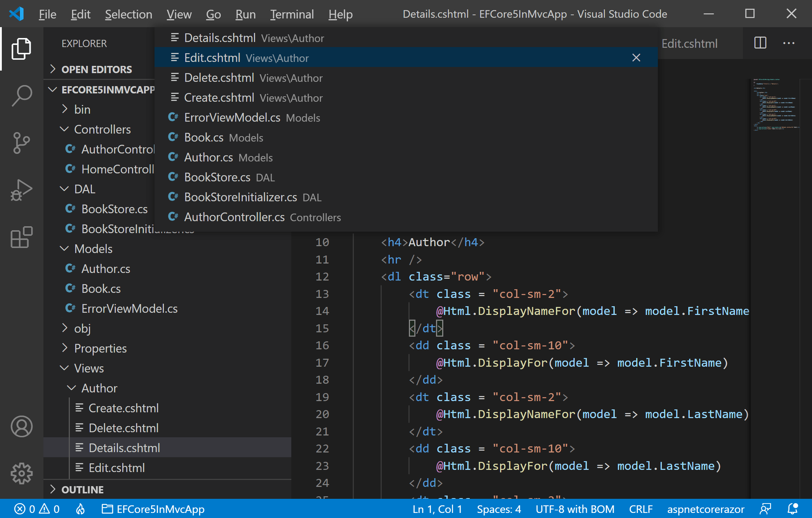Image resolution: width=812 pixels, height=518 pixels.
Task: Open the Accounts icon in activity bar
Action: pos(21,427)
